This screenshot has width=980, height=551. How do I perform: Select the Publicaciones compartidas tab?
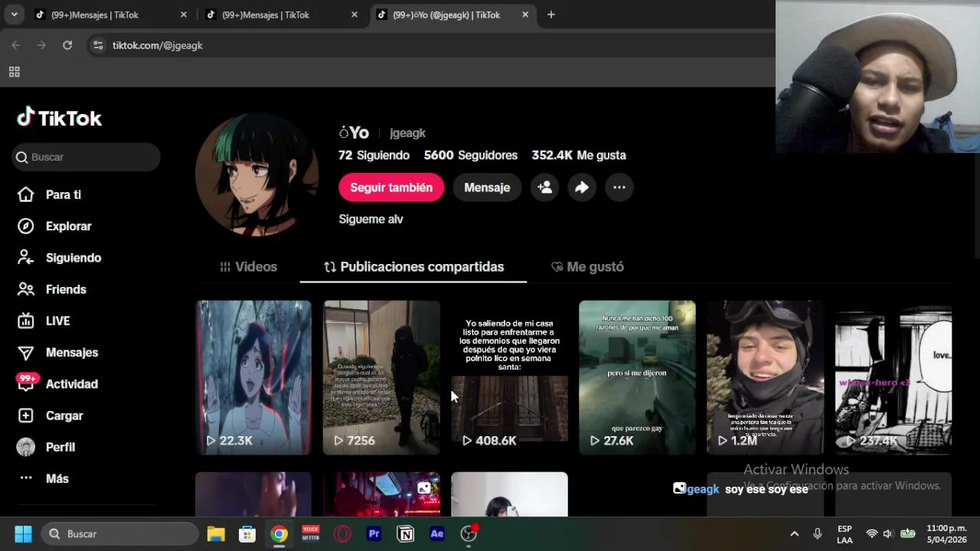point(413,267)
